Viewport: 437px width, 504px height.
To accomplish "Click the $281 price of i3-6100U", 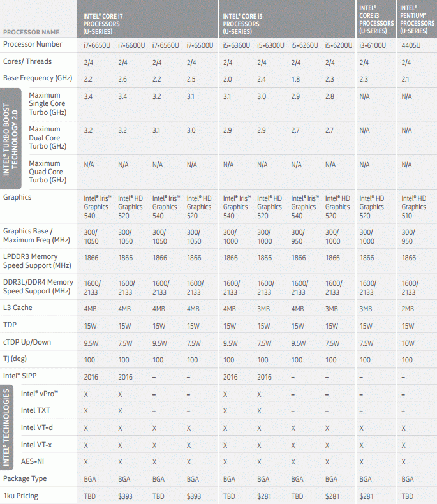I will [366, 496].
